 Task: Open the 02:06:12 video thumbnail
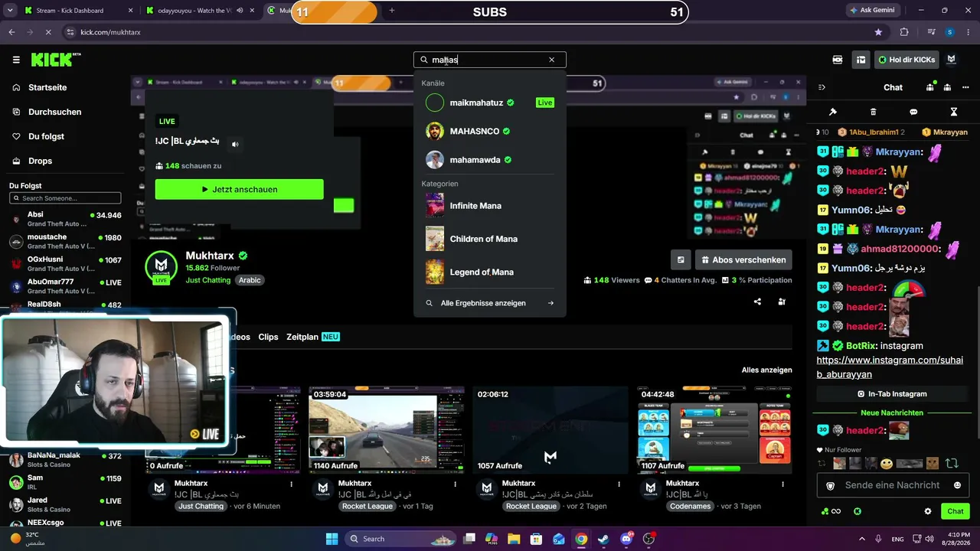[x=550, y=429]
